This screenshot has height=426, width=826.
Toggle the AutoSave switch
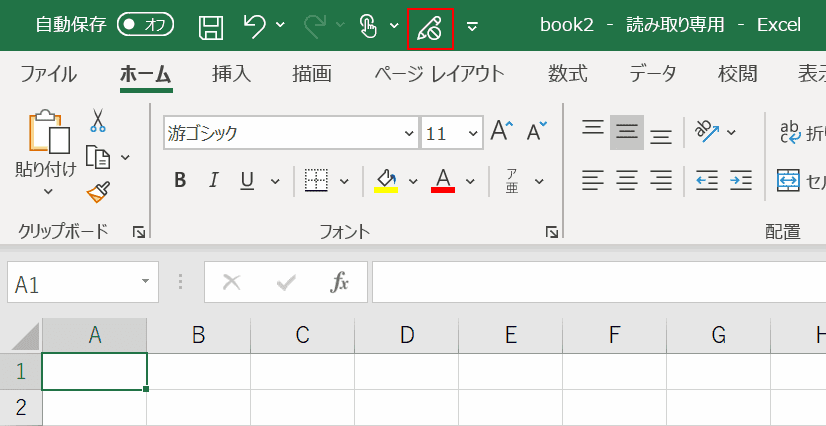pyautogui.click(x=146, y=25)
